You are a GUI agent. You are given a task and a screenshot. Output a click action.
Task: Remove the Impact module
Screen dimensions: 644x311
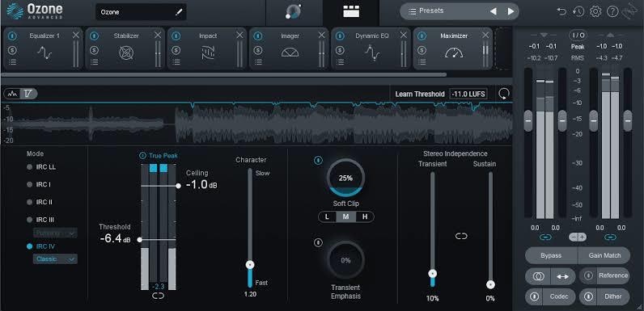(239, 36)
